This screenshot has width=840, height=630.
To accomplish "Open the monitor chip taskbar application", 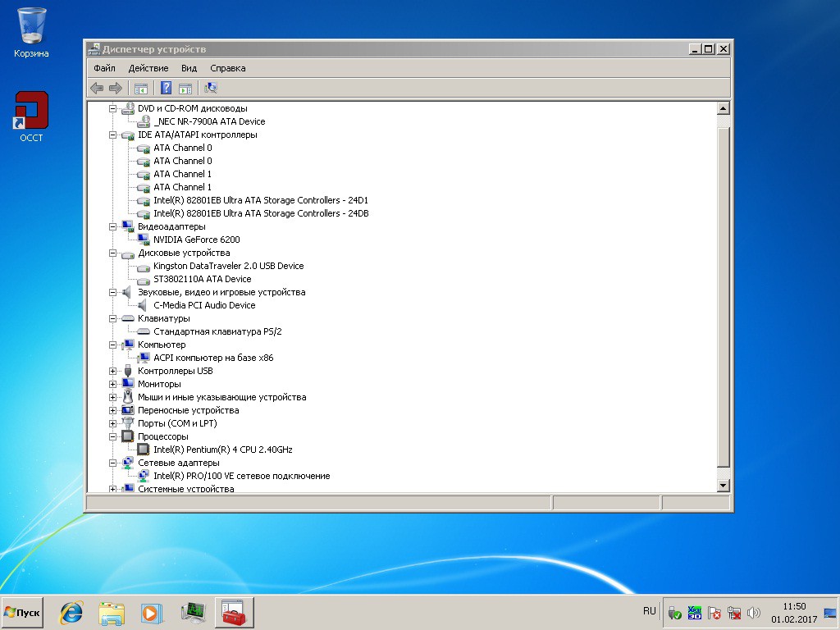I will pos(193,612).
